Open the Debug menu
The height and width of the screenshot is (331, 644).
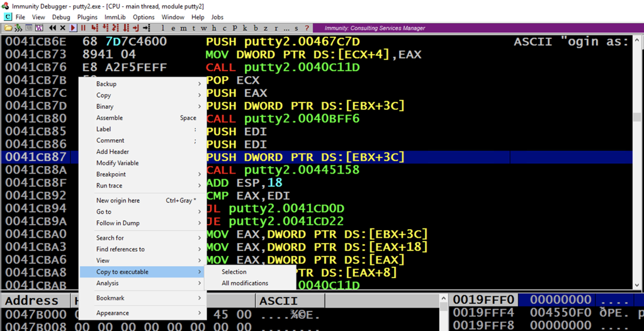click(x=61, y=17)
